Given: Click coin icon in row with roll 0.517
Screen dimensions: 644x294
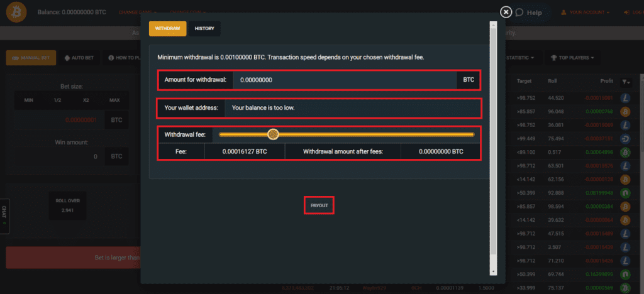Looking at the screenshot, I should tap(625, 153).
